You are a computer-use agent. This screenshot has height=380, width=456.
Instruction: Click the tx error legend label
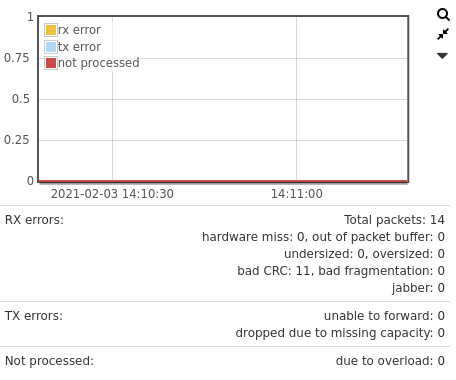click(x=79, y=47)
